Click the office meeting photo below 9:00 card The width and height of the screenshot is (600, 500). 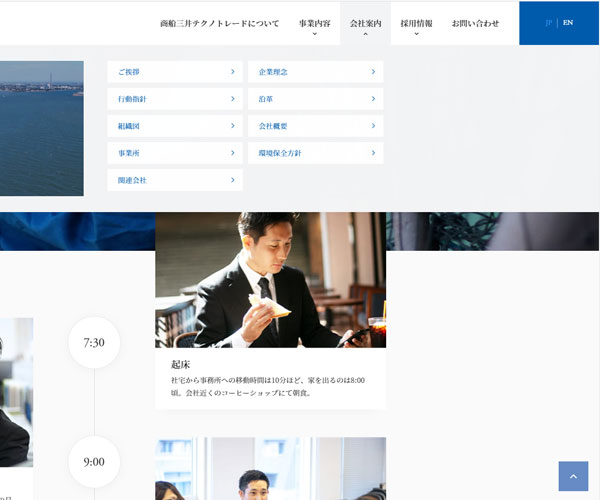pos(271,469)
